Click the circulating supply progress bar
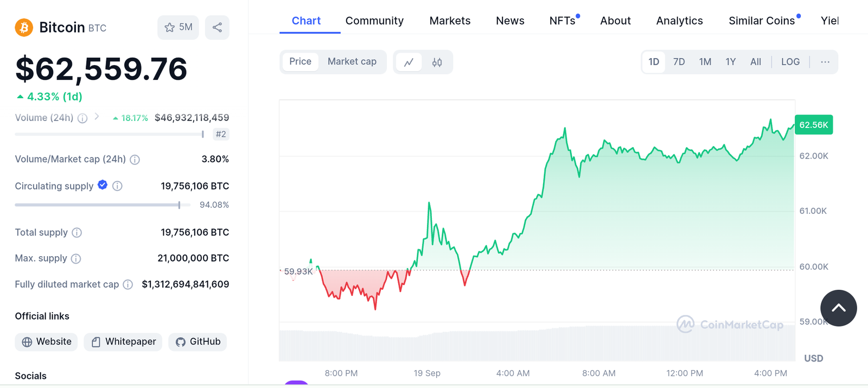This screenshot has height=388, width=868. pos(103,205)
